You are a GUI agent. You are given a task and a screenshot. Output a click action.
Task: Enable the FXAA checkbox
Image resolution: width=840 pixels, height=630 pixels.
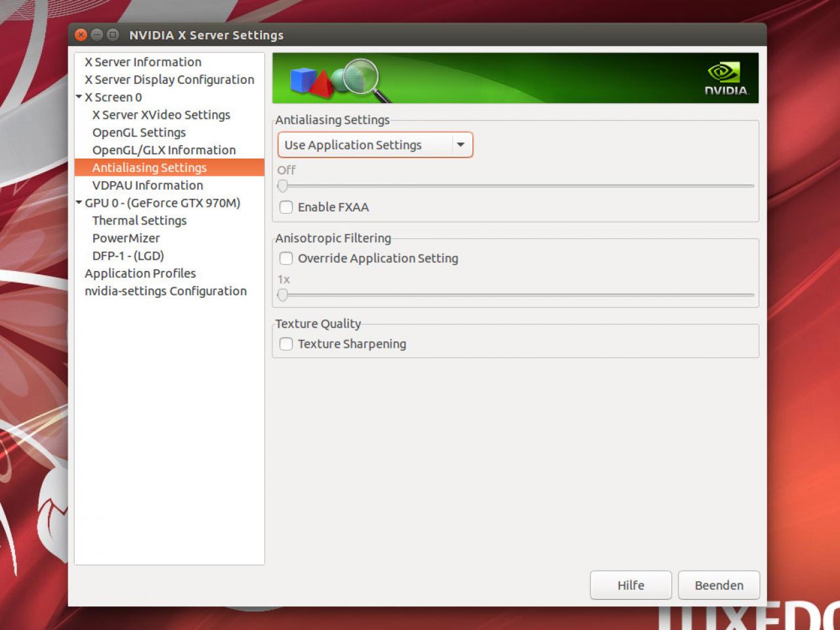[286, 207]
